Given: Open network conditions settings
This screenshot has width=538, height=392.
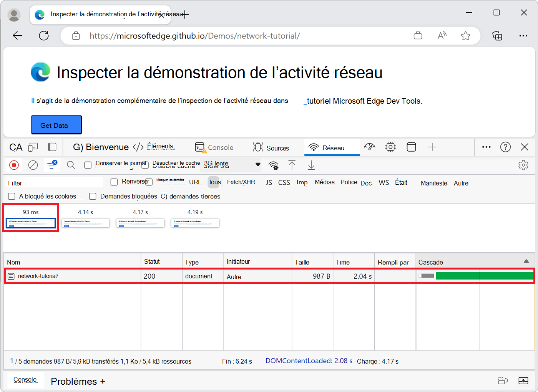Looking at the screenshot, I should pyautogui.click(x=274, y=165).
